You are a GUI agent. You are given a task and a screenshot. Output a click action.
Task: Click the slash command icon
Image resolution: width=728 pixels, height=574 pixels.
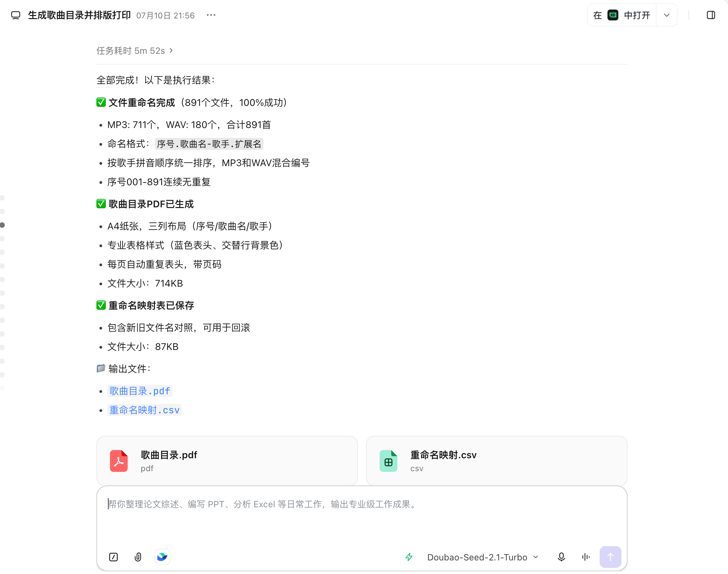click(113, 557)
